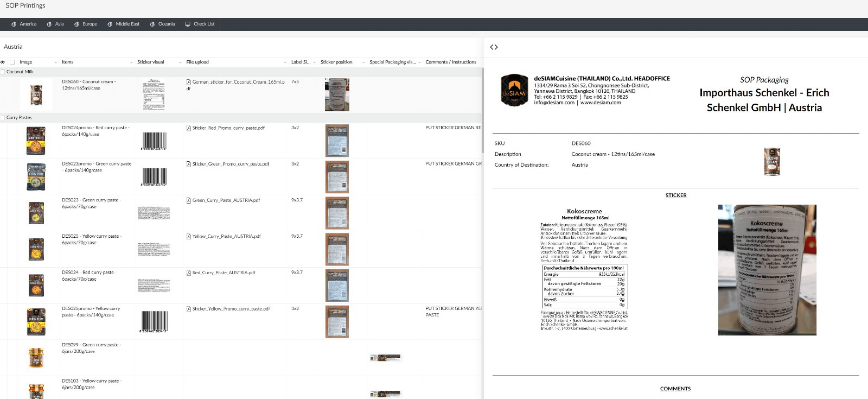Screen dimensions: 868x399
Task: Tick the Coconut Milk group checkbox
Action: (3, 72)
